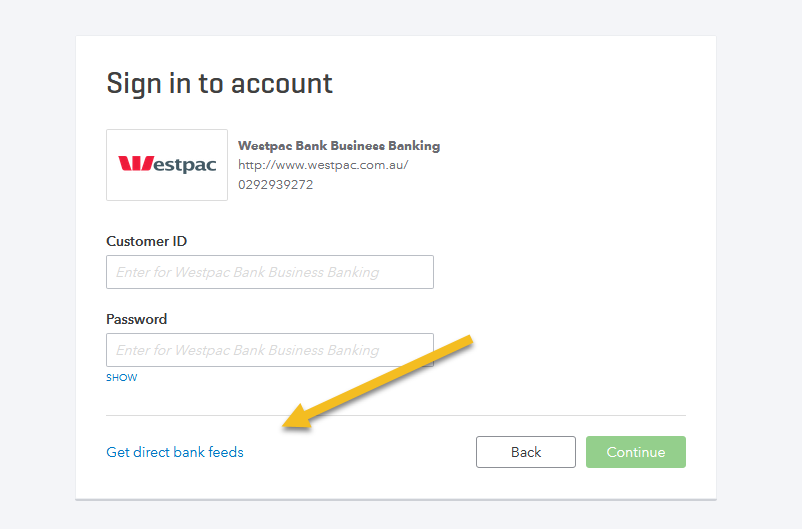Click the Back button
Screen dimensions: 802x529
[x=526, y=452]
